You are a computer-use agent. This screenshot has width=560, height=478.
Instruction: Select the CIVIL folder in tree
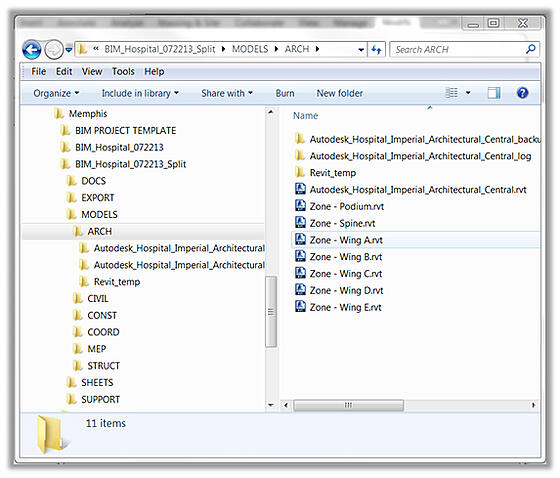[91, 298]
